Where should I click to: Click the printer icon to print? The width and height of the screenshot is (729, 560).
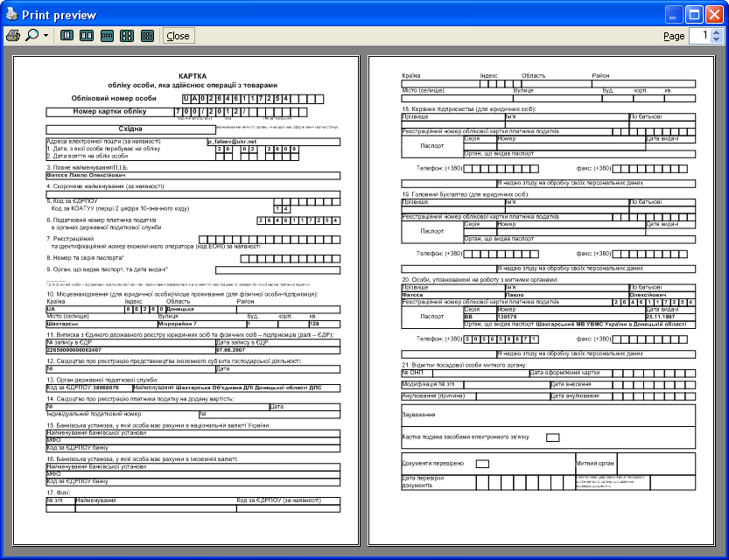[x=13, y=36]
